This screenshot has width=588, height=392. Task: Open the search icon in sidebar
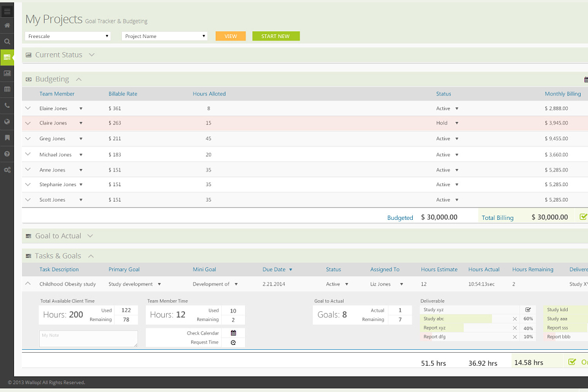click(x=7, y=42)
